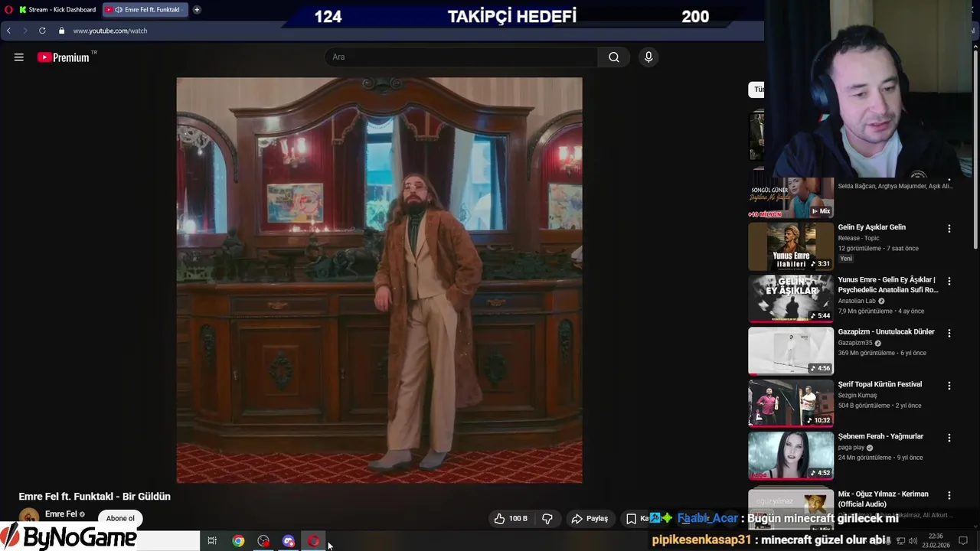Open options for Şebnem Ferah Yağmurlar
Image resolution: width=980 pixels, height=551 pixels.
(949, 438)
